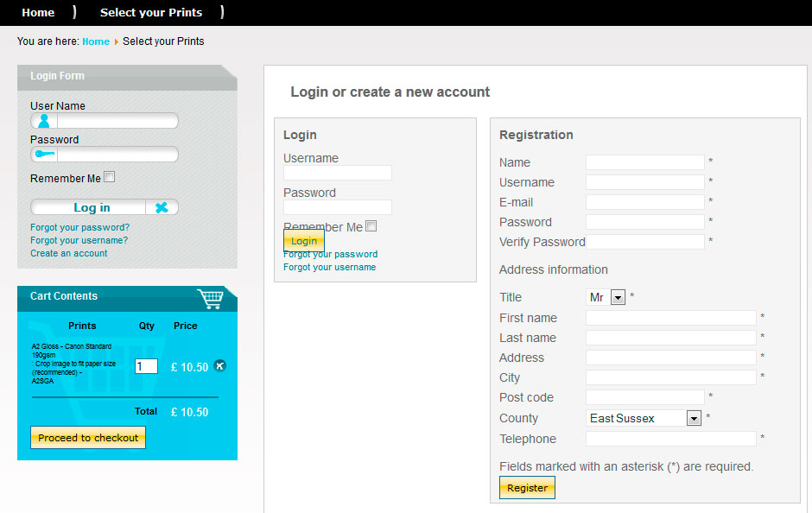Remove the A2 Gloss print using the X icon
This screenshot has height=513, width=812.
[x=219, y=366]
